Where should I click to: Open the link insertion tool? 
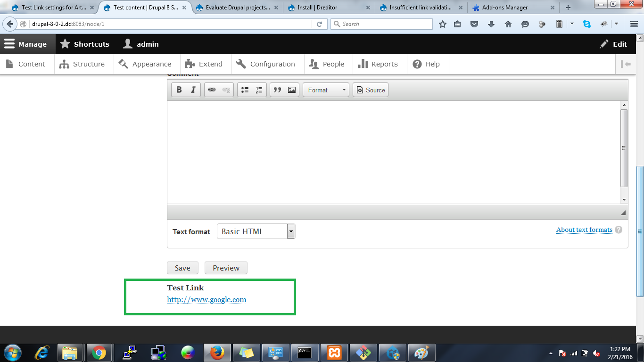(x=212, y=89)
